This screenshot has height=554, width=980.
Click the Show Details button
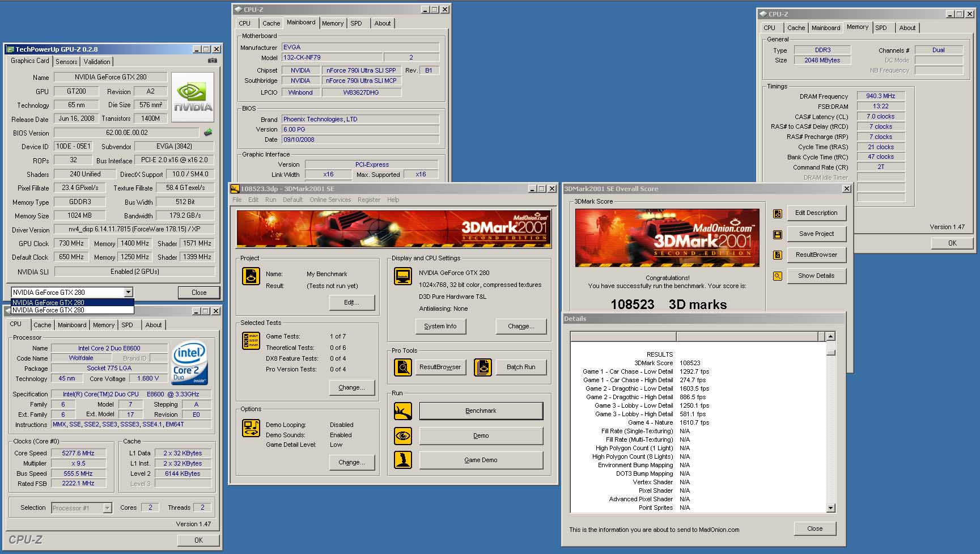[x=816, y=276]
